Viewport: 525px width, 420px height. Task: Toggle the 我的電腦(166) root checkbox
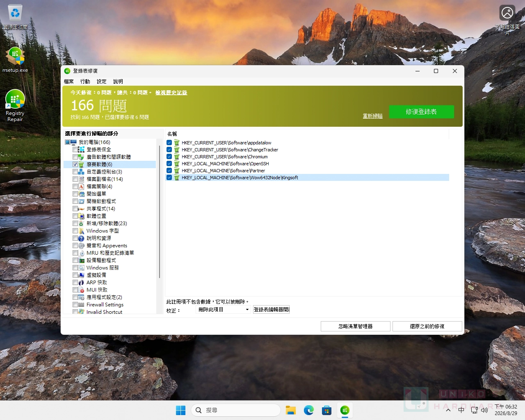(67, 142)
